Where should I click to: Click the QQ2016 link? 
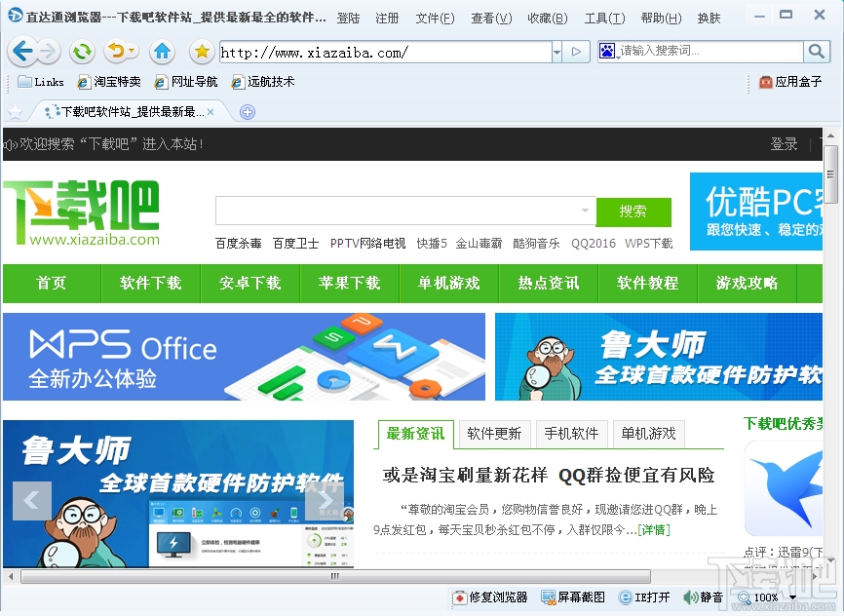tap(594, 244)
